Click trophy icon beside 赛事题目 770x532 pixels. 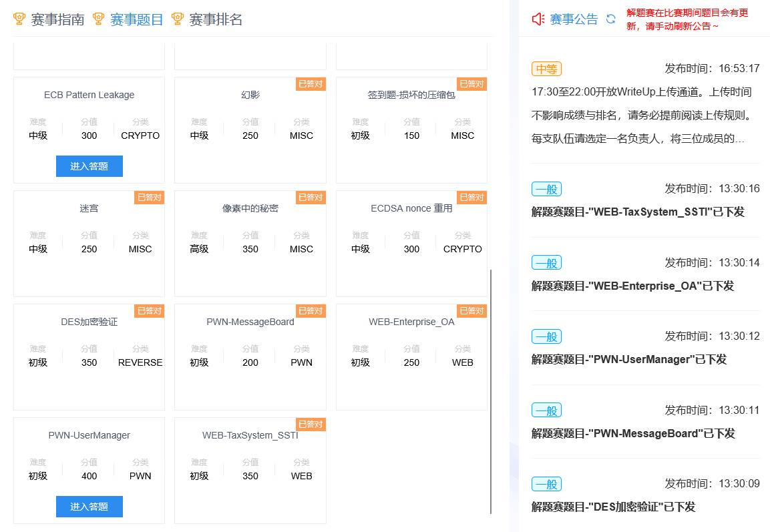pyautogui.click(x=98, y=19)
